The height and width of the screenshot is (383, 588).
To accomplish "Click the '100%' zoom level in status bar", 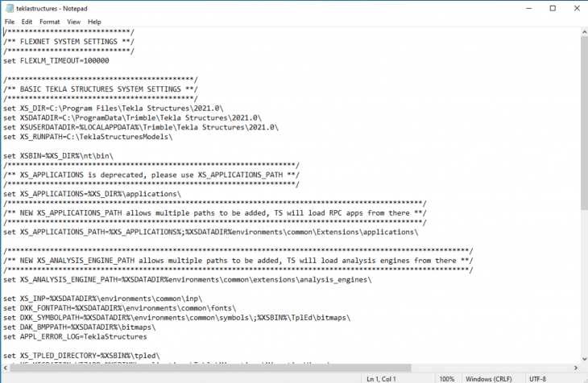I will point(446,379).
